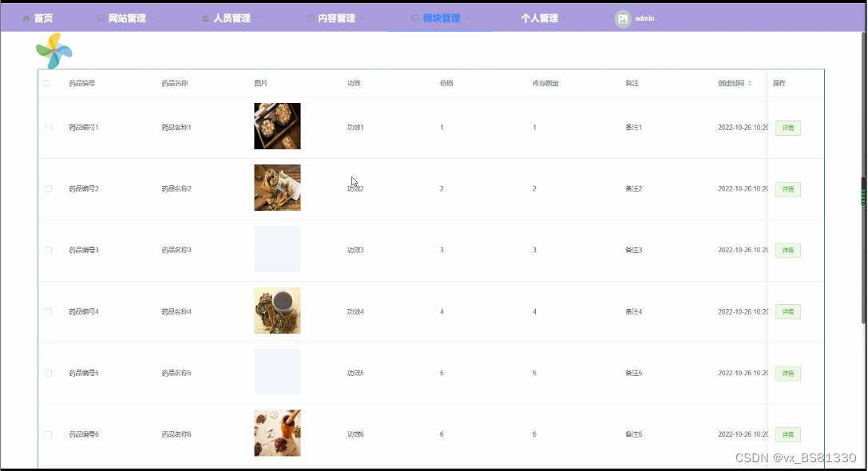Open the 网站管理 menu
This screenshot has width=868, height=471.
pyautogui.click(x=127, y=18)
